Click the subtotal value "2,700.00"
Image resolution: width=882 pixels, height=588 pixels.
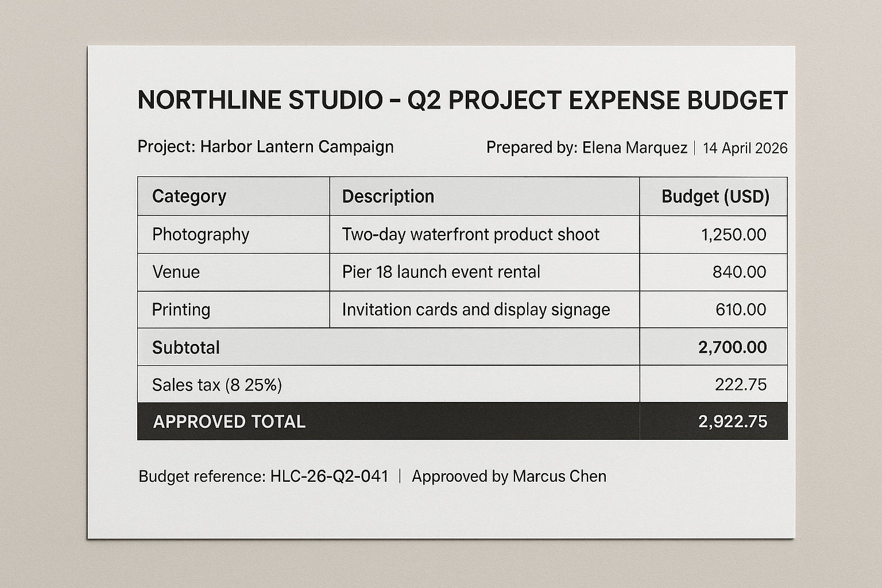[x=733, y=347]
